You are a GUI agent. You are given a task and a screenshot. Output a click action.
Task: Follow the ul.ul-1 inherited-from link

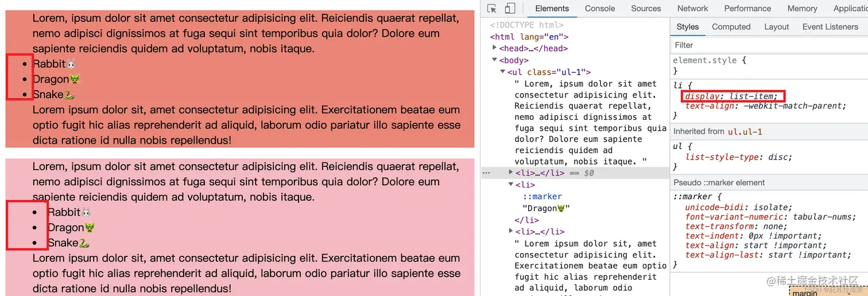(745, 132)
